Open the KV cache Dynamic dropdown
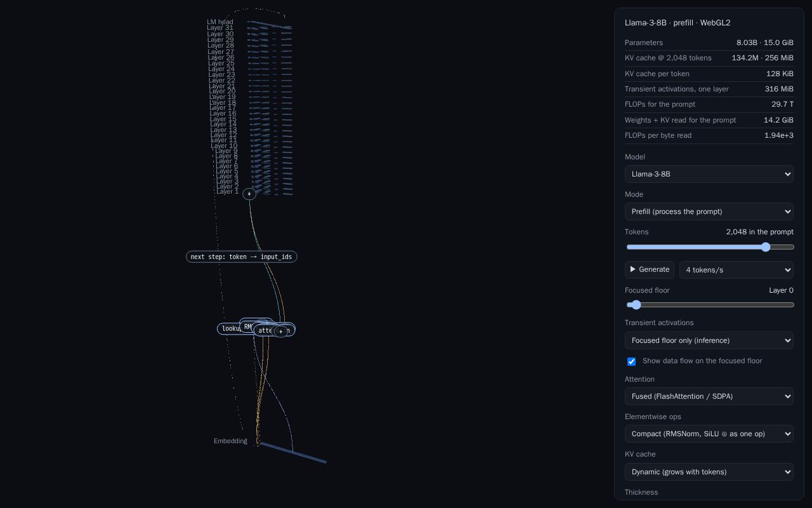Viewport: 812px width, 508px height. (709, 472)
